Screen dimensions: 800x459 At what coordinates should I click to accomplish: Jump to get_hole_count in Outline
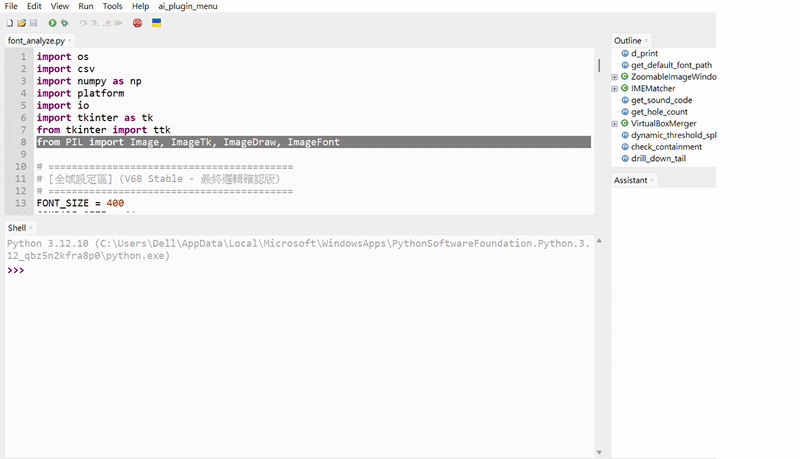click(x=659, y=112)
